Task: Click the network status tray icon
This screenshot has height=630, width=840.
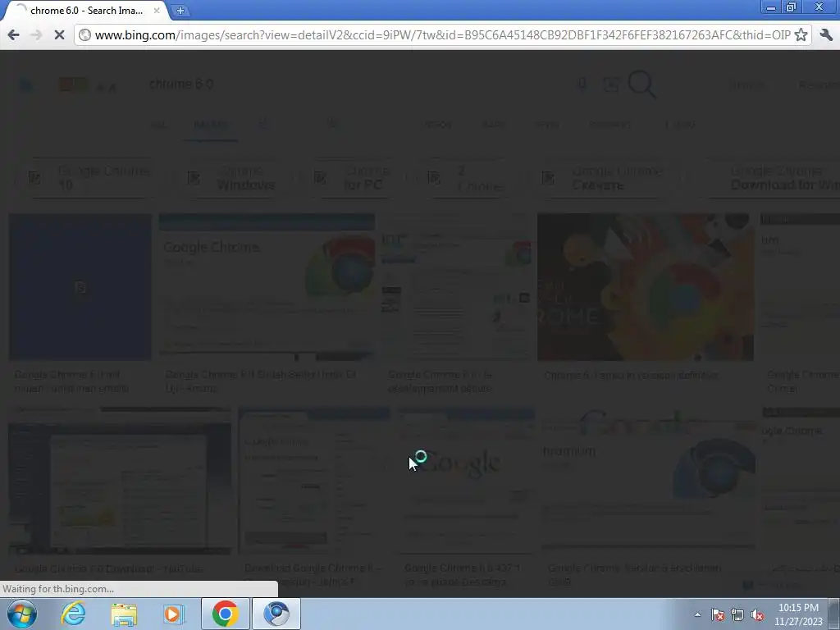Action: (x=737, y=614)
